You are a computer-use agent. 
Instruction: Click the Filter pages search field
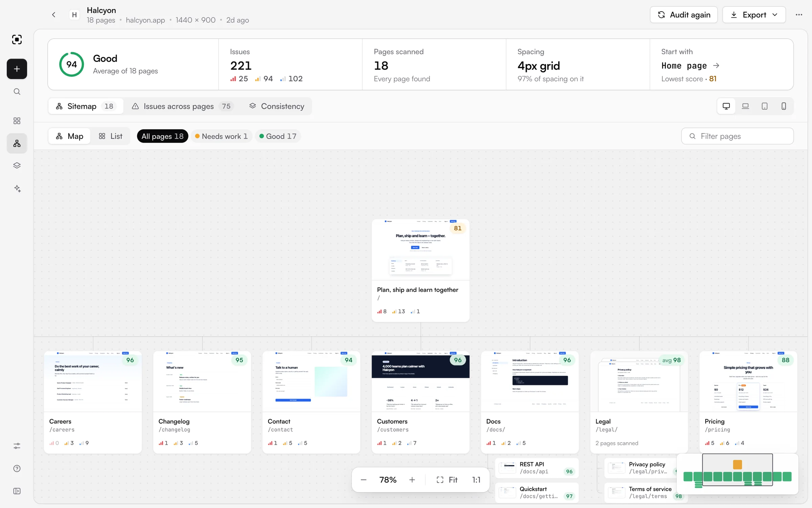pos(738,136)
